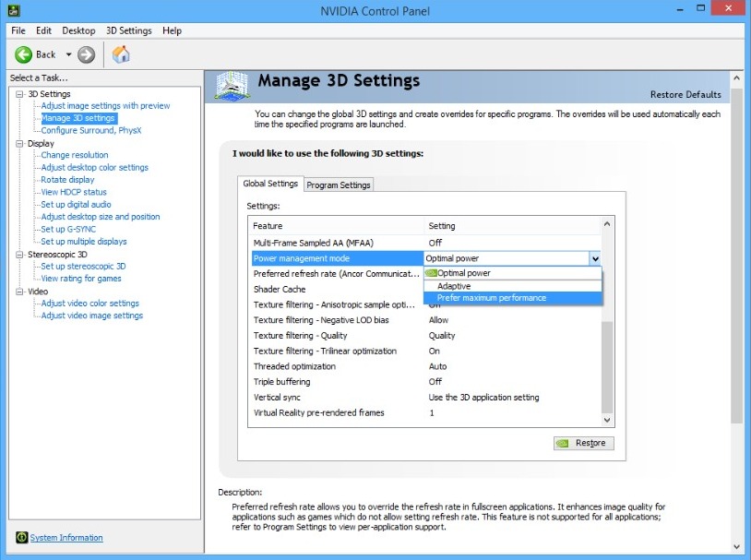Close the Power management mode dropdown arrow
Image resolution: width=751 pixels, height=560 pixels.
595,259
